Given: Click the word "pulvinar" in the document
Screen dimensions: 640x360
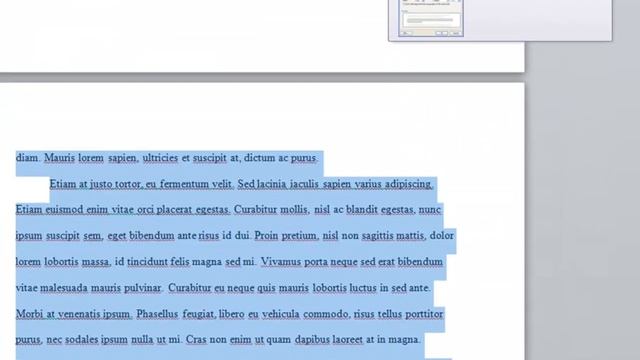Looking at the screenshot, I should click(x=142, y=288).
